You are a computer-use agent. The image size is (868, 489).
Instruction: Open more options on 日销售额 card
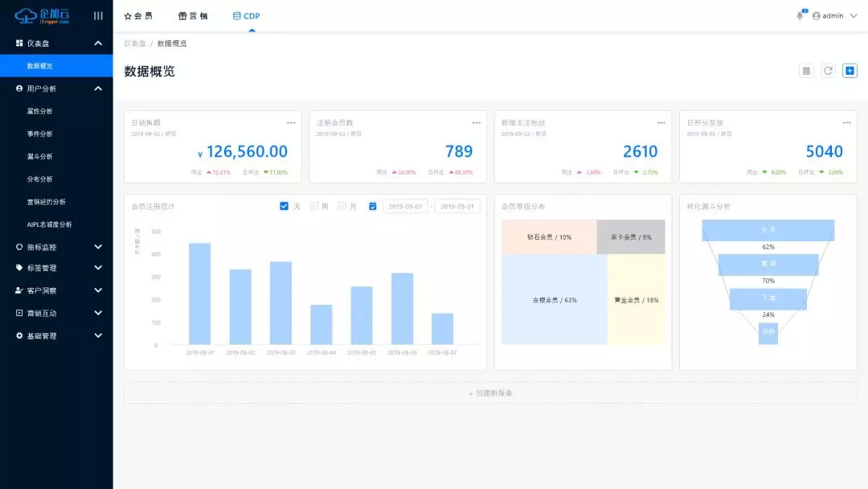[291, 123]
